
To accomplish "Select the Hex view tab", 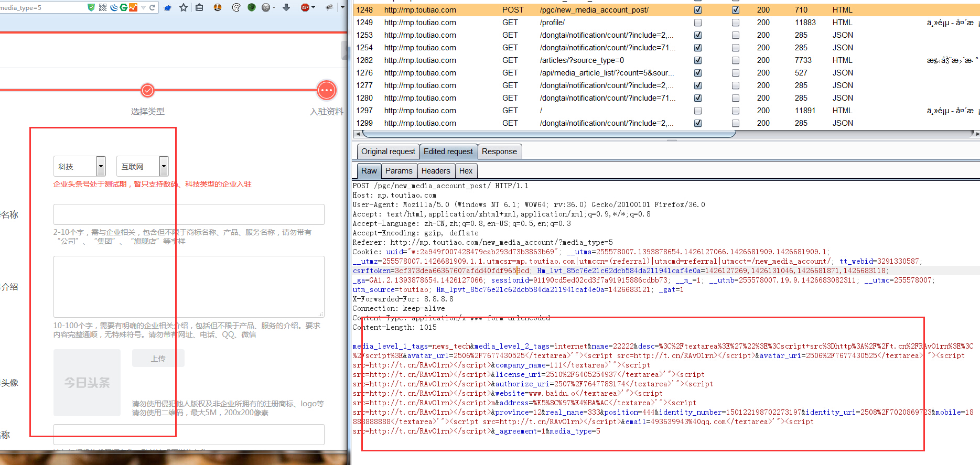I will [x=466, y=171].
